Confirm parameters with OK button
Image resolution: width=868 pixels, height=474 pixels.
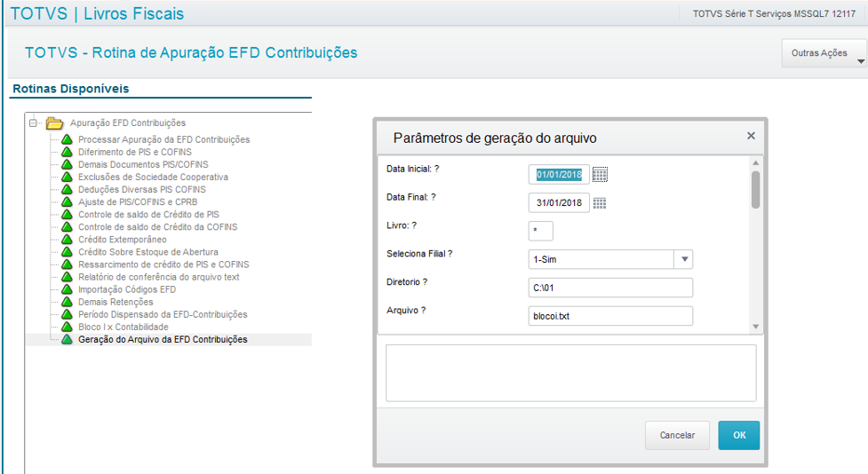tap(739, 435)
